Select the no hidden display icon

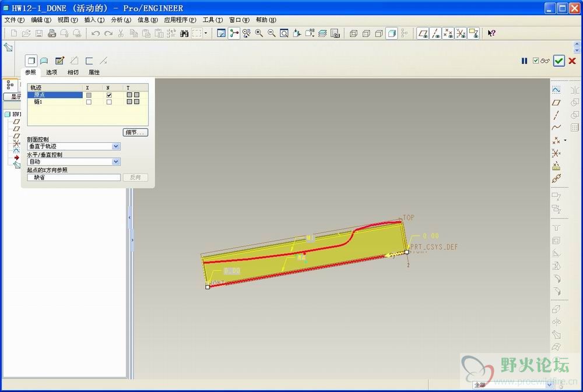point(379,33)
